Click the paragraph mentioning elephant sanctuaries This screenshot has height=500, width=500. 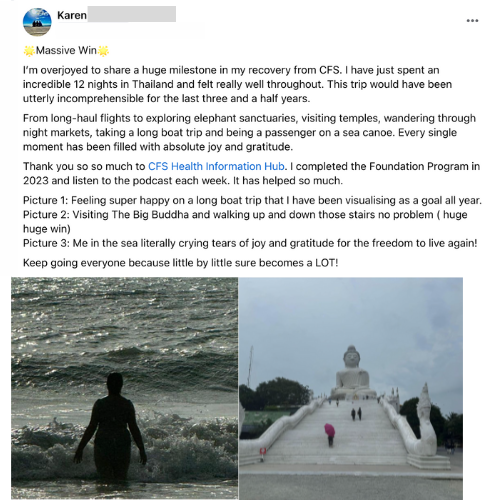pos(249,132)
